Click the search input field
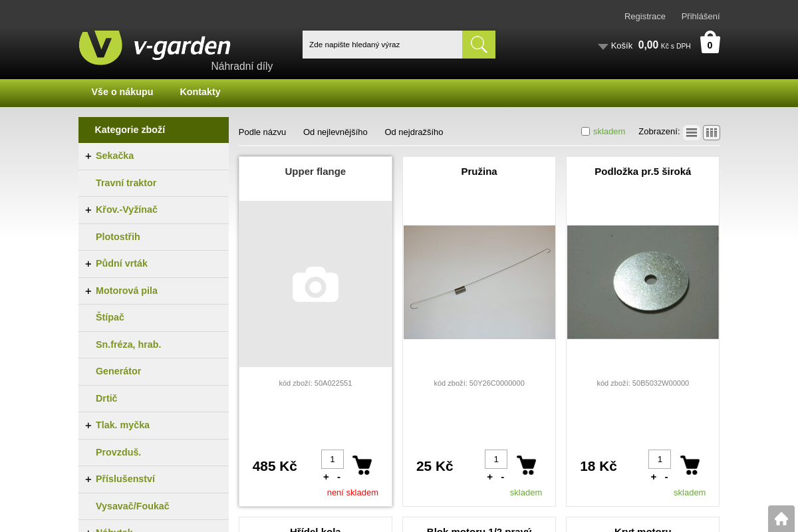 tap(382, 44)
